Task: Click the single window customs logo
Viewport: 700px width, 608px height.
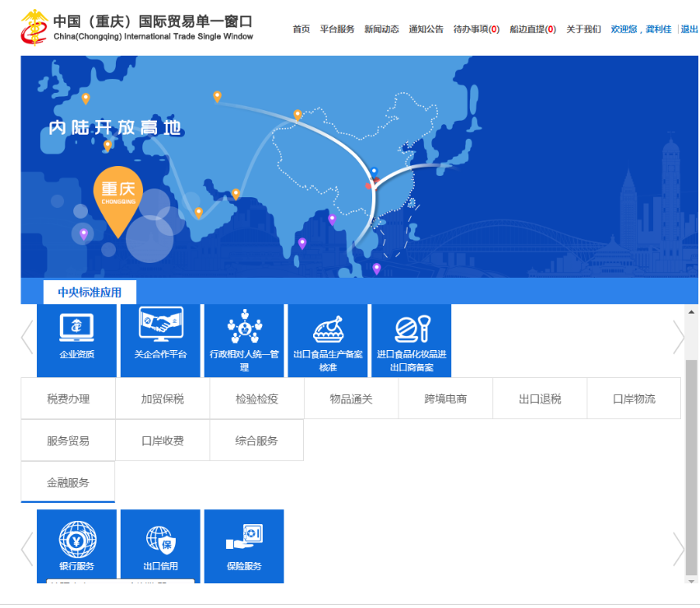Action: coord(34,28)
